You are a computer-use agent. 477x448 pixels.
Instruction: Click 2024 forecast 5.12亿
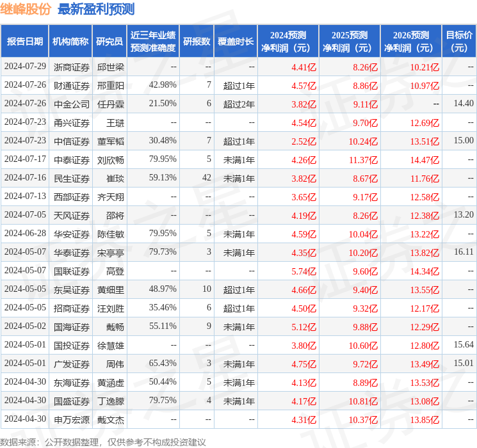[x=304, y=327]
